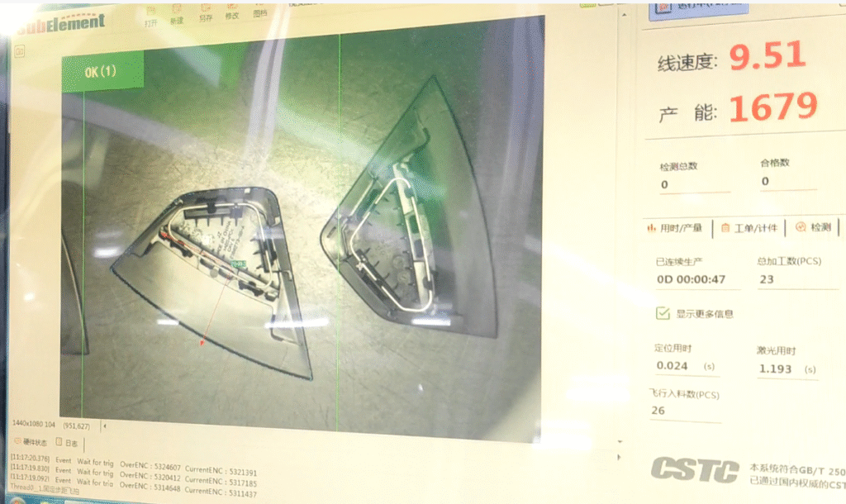Click the small arrow right of the log panel
Screen dimensions: 846x504
[620, 457]
